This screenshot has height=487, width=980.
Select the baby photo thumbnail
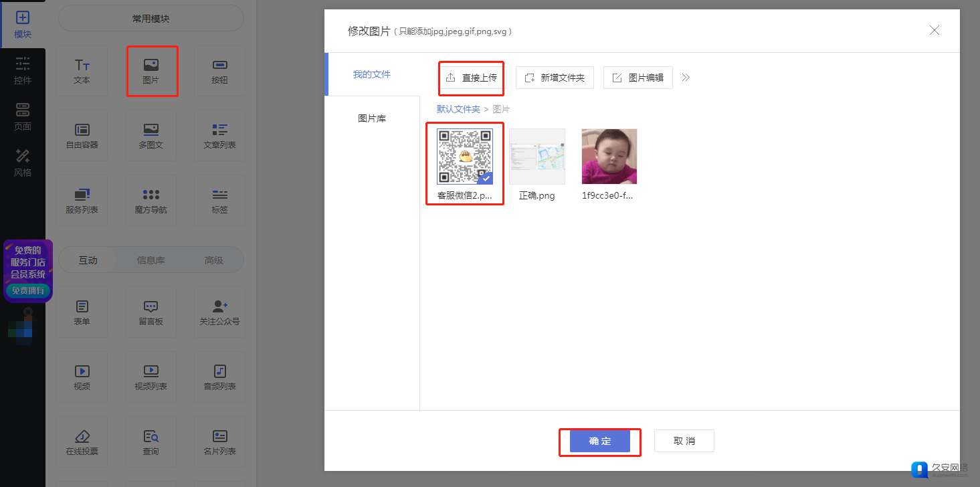609,157
